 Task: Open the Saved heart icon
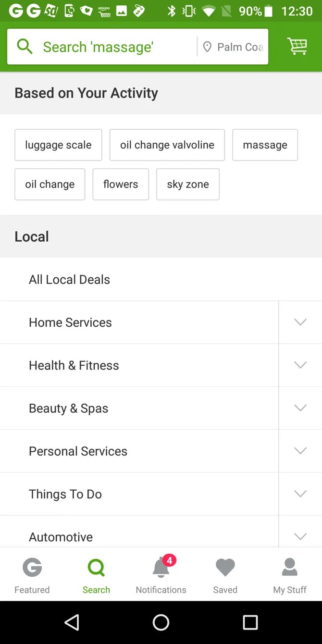pyautogui.click(x=225, y=567)
